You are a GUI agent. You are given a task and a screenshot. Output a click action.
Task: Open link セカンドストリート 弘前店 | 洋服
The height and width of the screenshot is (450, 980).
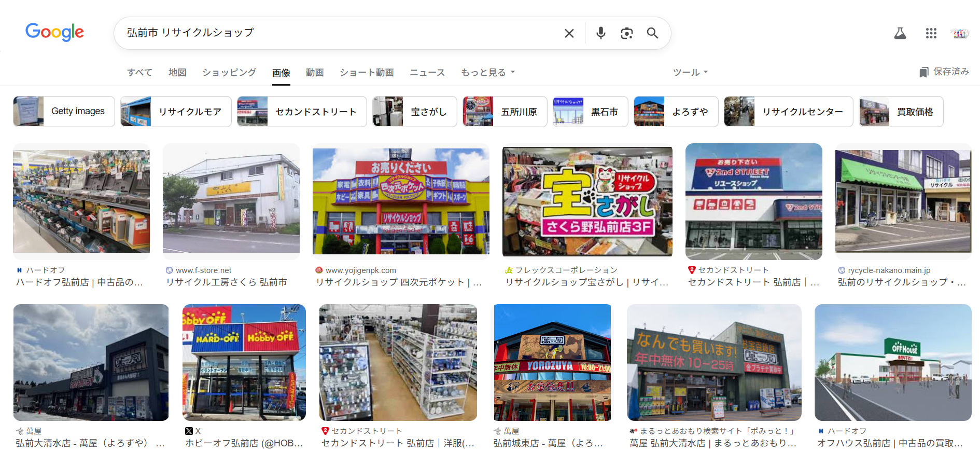(398, 443)
